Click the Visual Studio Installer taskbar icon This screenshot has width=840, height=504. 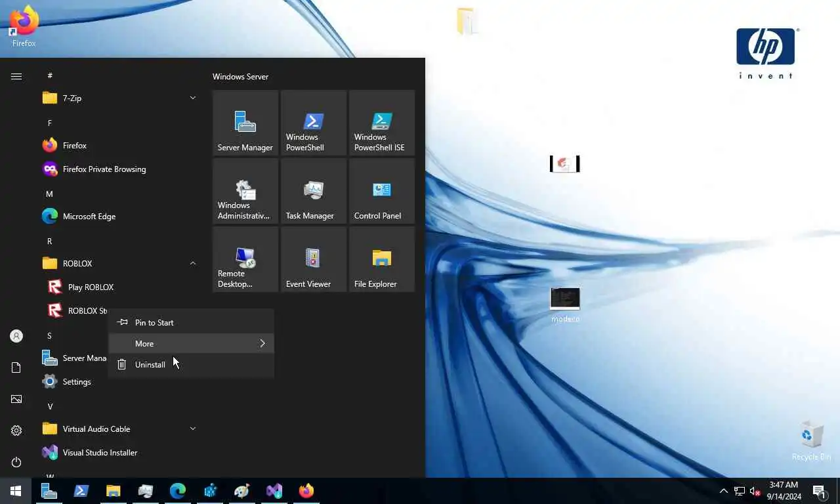(274, 491)
